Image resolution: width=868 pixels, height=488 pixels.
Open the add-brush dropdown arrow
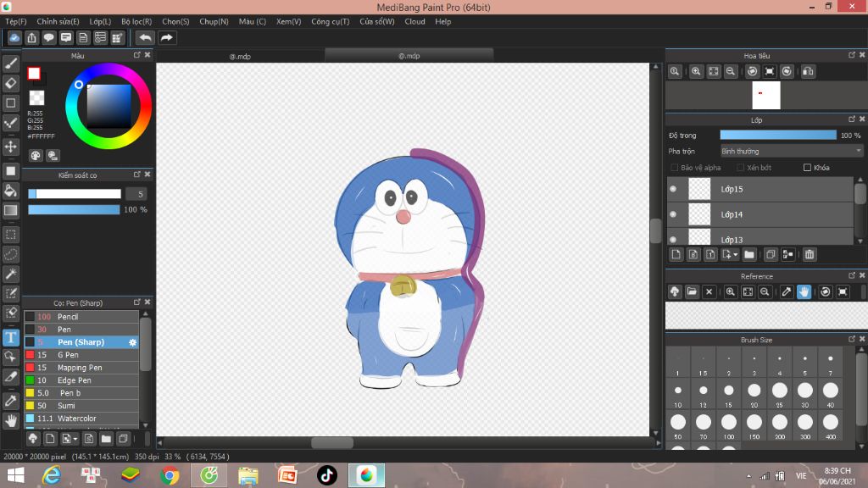75,440
